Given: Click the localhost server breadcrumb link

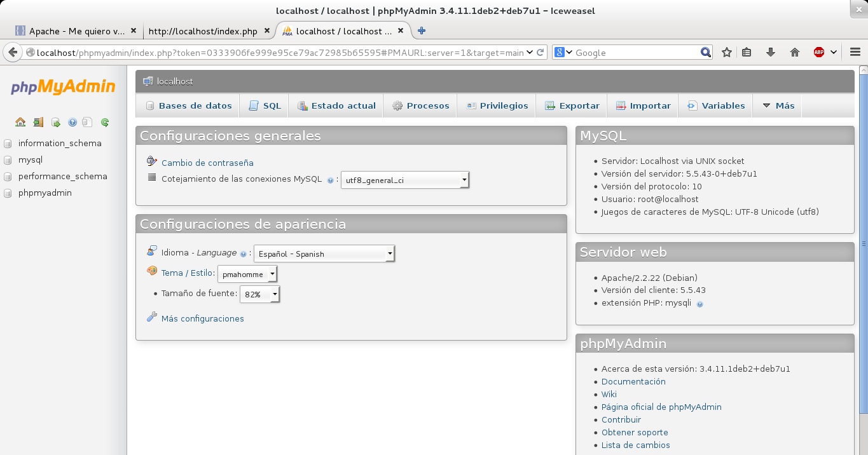Looking at the screenshot, I should [175, 81].
